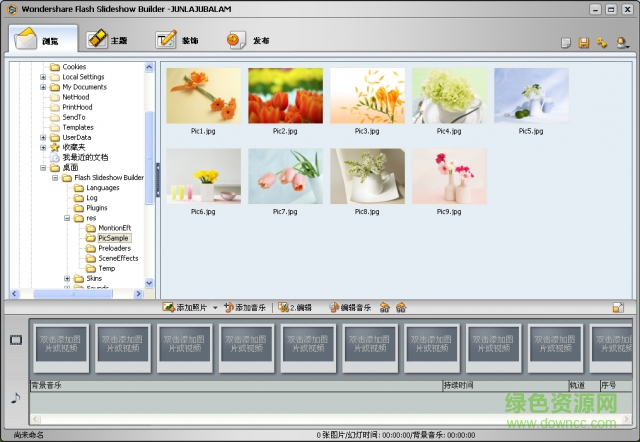Click the music note icon beside audio track
This screenshot has height=442, width=640.
tap(15, 397)
